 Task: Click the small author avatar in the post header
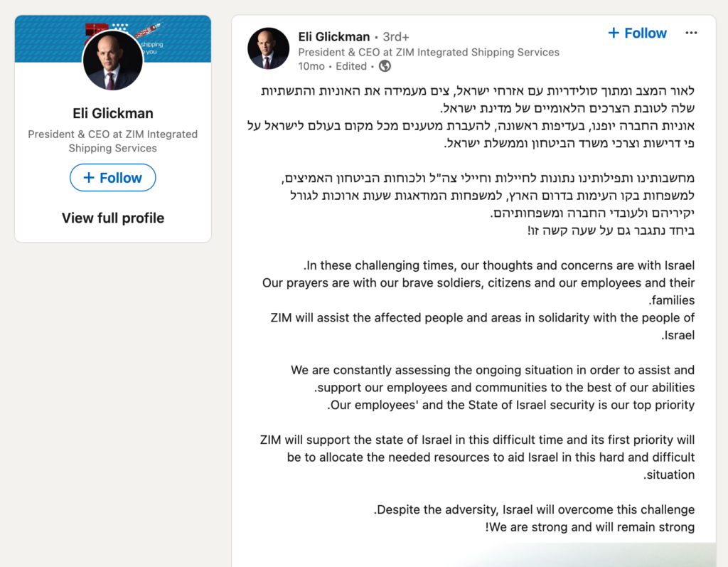click(268, 49)
